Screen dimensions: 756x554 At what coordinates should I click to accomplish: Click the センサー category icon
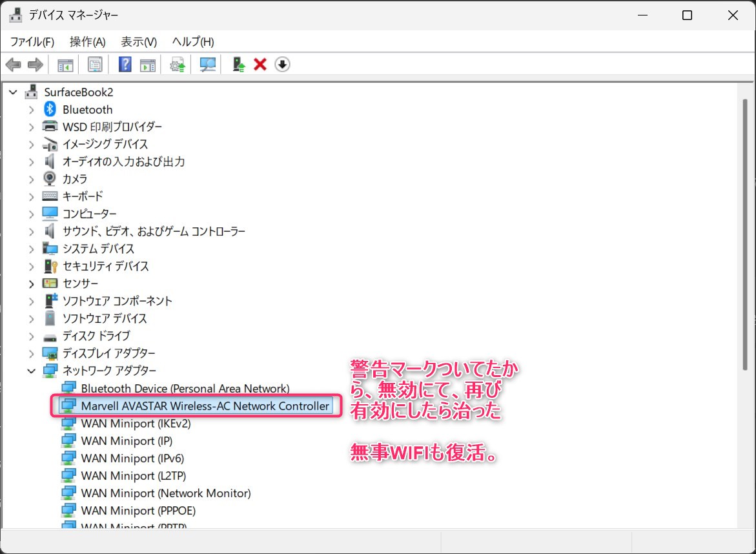[50, 283]
